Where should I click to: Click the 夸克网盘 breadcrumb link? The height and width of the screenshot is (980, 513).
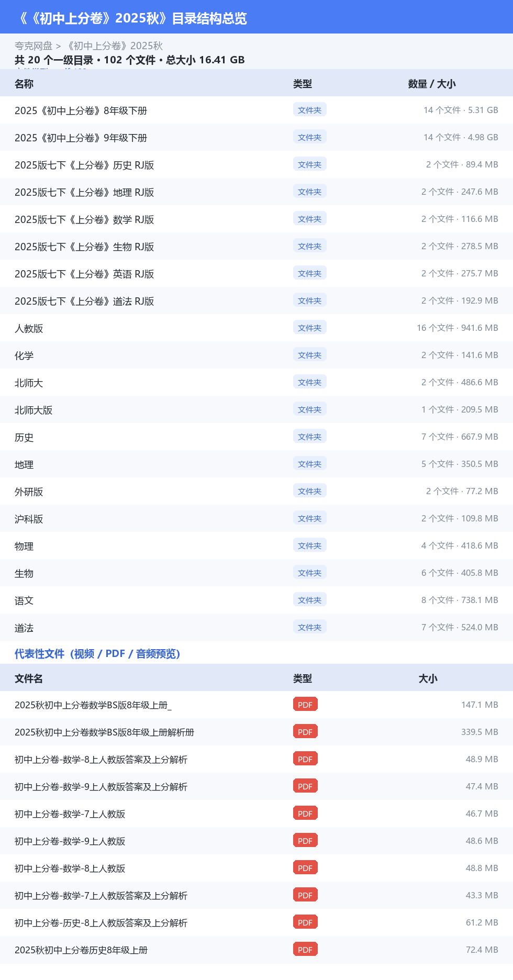[34, 46]
